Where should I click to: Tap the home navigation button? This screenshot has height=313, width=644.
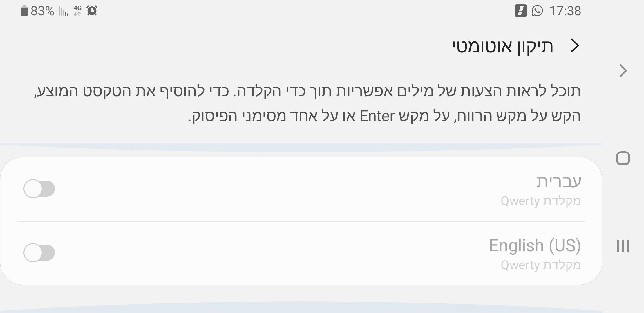click(x=623, y=159)
